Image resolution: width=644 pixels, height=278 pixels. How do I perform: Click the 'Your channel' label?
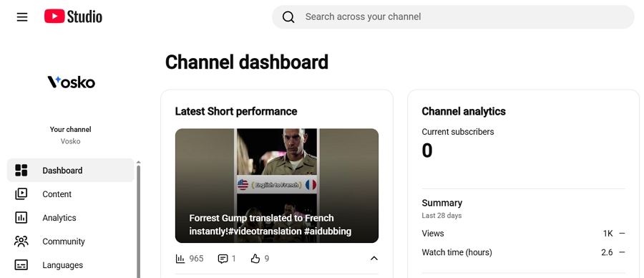pyautogui.click(x=71, y=130)
